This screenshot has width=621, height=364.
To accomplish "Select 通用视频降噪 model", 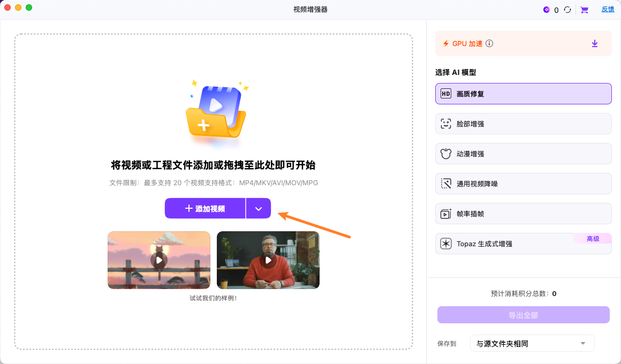I will point(523,184).
